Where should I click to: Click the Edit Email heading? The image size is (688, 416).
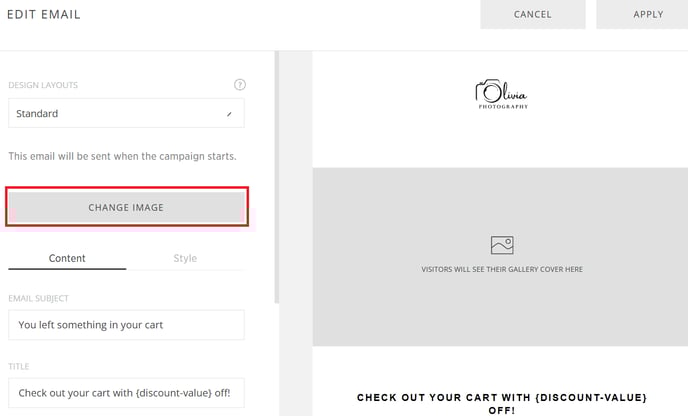coord(44,14)
